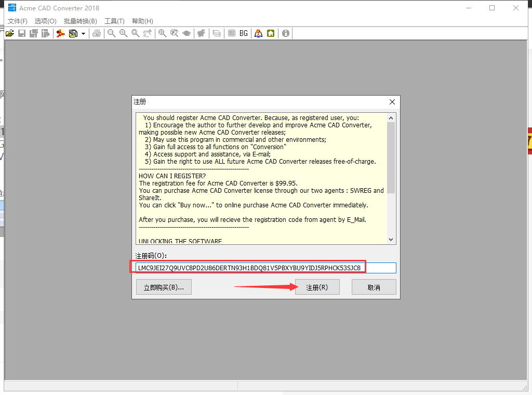Open the 文件(F) menu
The image size is (532, 395).
tap(17, 21)
